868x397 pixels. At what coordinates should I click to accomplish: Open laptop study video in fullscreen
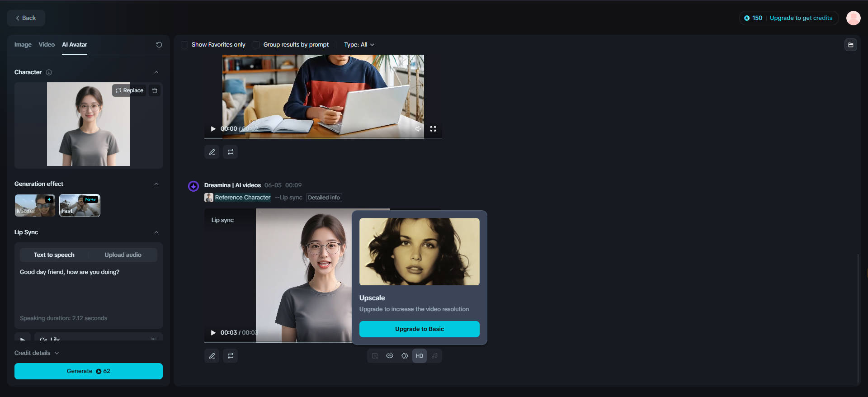pos(433,129)
